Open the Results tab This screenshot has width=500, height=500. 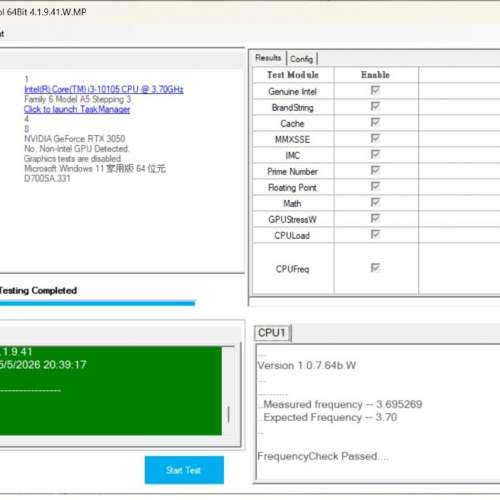pos(268,58)
